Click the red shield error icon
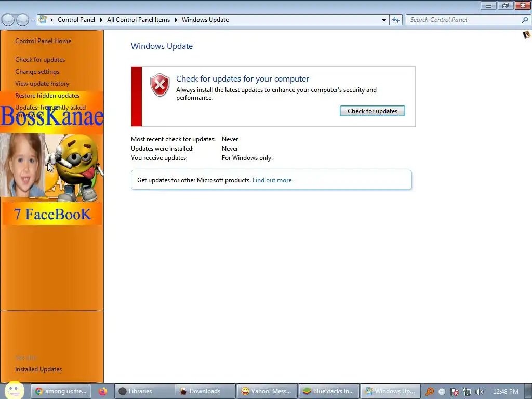 [160, 85]
